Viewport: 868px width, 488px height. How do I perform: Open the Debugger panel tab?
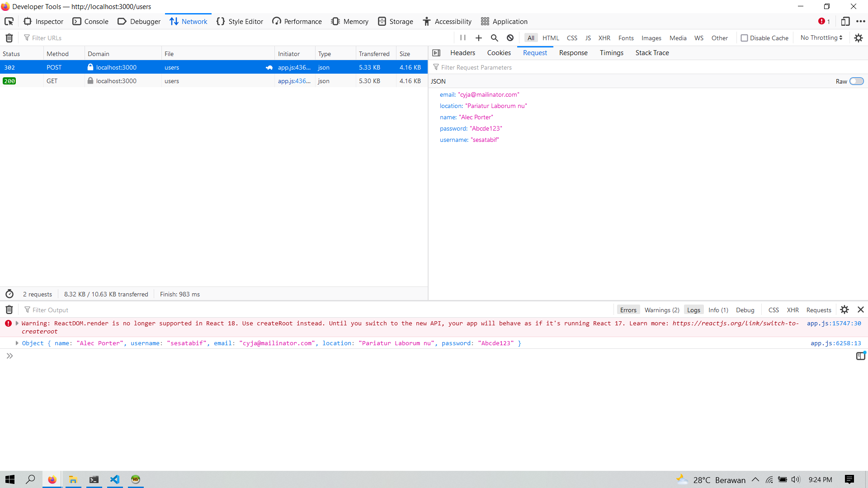(x=139, y=21)
